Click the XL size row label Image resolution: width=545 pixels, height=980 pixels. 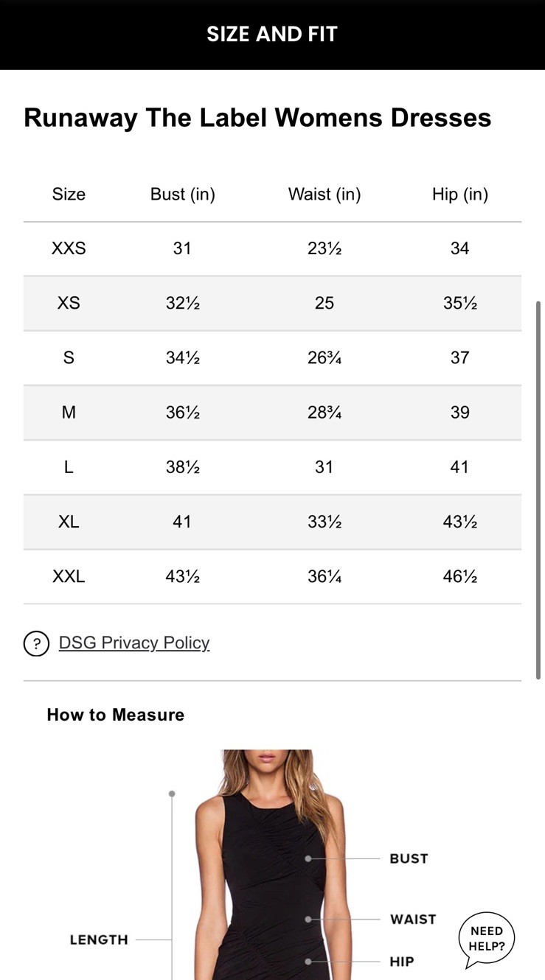(x=69, y=522)
